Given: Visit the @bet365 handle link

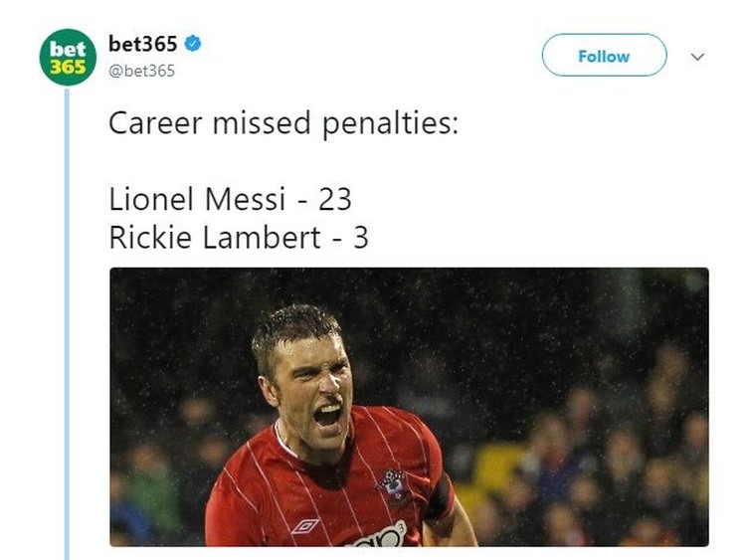Looking at the screenshot, I should (x=142, y=71).
